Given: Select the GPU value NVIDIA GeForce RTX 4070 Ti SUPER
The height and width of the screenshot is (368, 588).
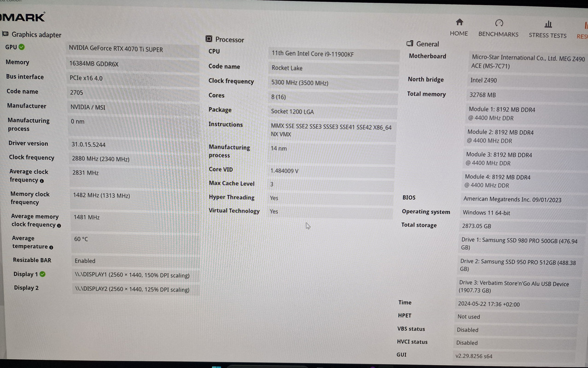Looking at the screenshot, I should (116, 49).
